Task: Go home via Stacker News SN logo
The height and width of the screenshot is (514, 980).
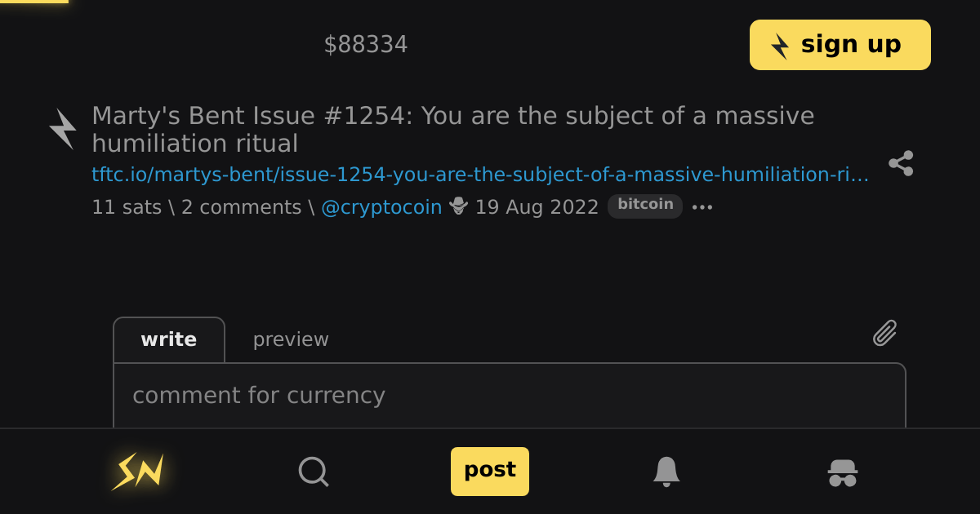Action: coord(138,472)
